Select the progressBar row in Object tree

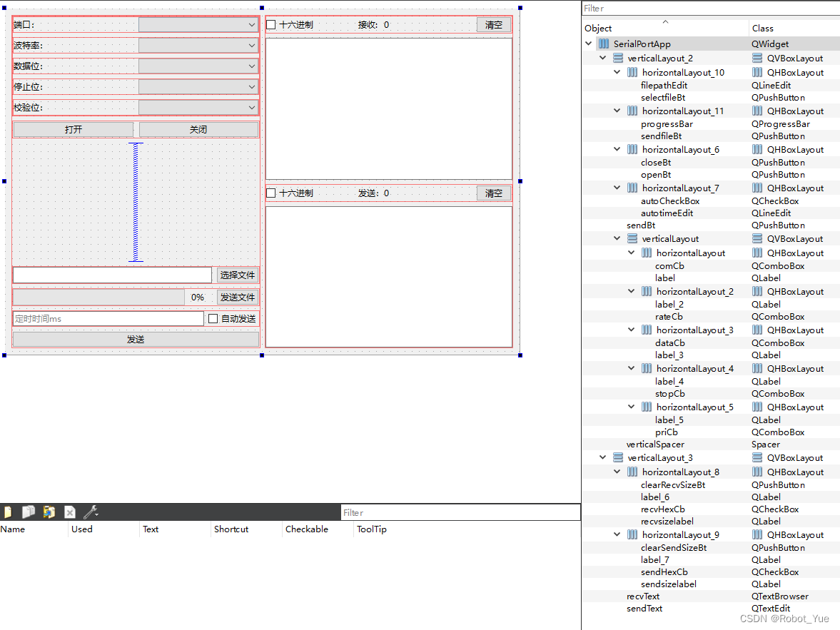pos(711,123)
